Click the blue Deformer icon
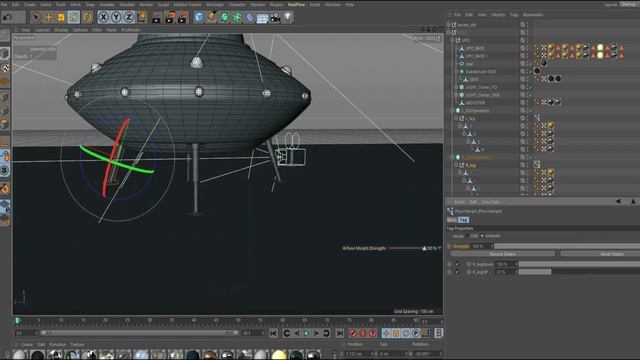Image resolution: width=640 pixels, height=360 pixels. [250, 17]
